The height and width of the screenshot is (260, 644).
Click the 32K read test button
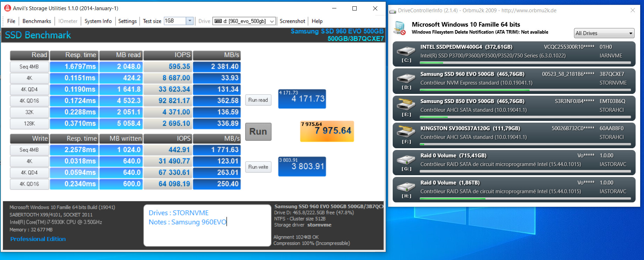[29, 112]
